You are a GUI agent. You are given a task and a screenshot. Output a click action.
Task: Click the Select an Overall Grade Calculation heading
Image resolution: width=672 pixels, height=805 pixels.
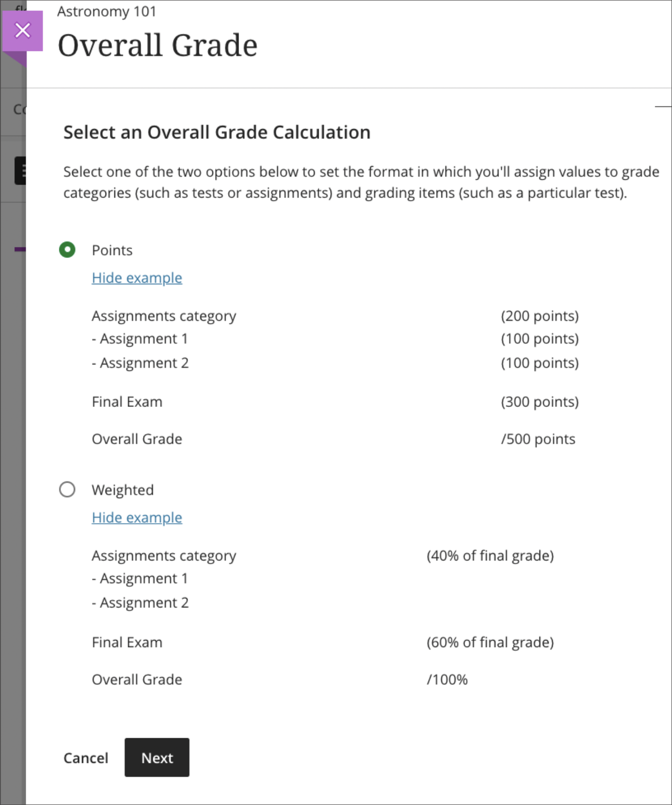(217, 132)
